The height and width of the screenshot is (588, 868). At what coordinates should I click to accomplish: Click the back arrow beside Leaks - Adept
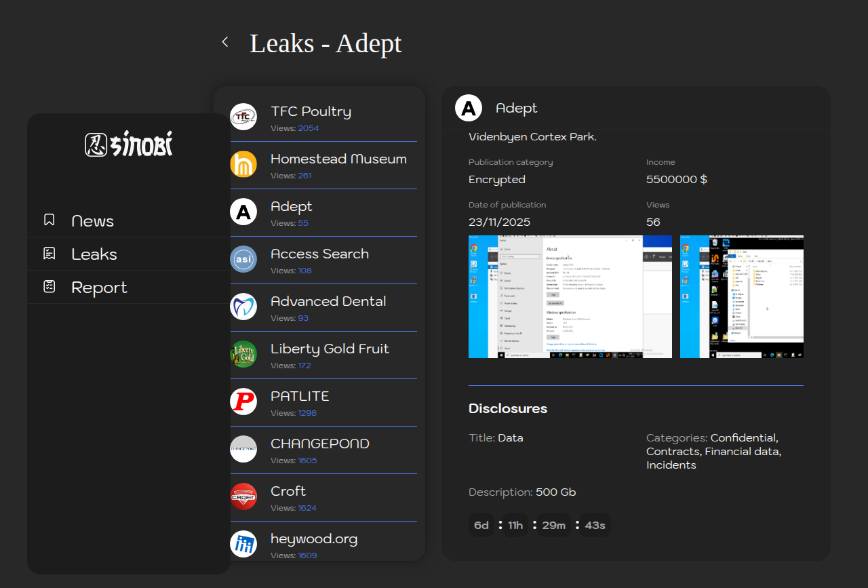[225, 42]
